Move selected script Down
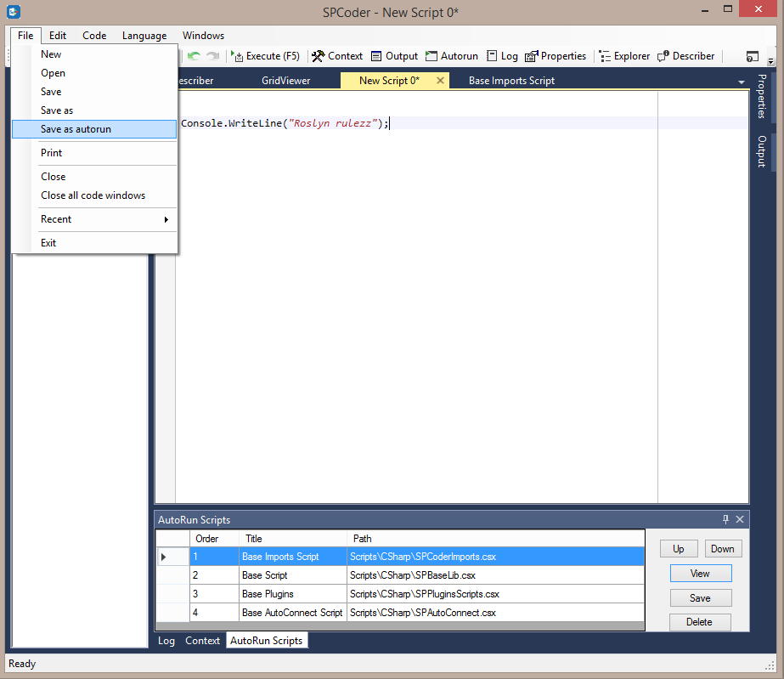 [723, 549]
